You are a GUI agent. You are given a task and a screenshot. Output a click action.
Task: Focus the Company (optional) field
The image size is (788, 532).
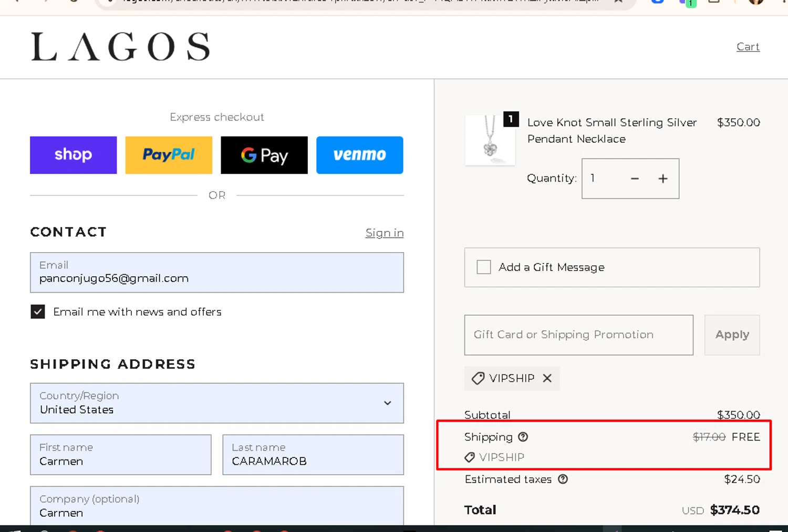coord(217,505)
